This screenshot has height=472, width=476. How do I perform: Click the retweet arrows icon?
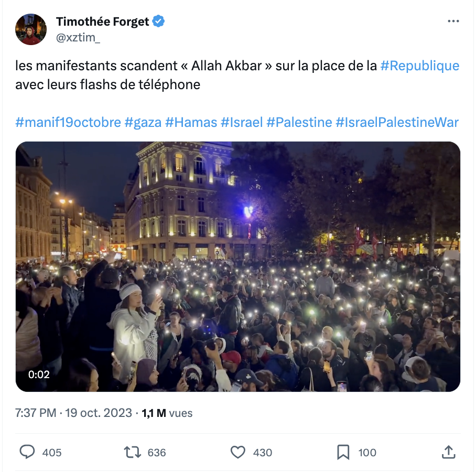point(132,452)
